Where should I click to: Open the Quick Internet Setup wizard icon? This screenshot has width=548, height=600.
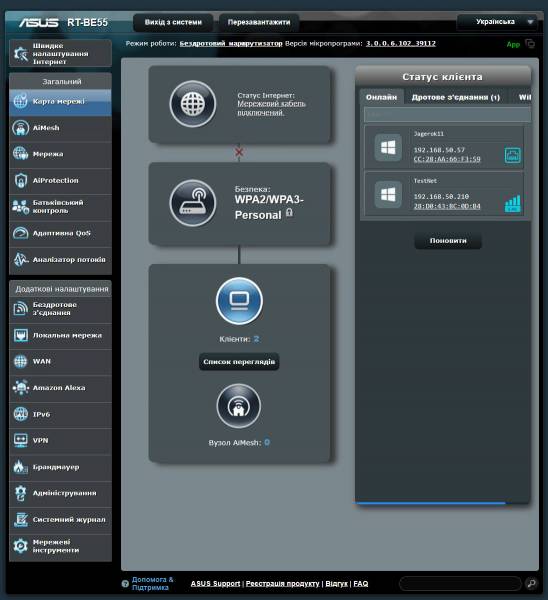21,54
